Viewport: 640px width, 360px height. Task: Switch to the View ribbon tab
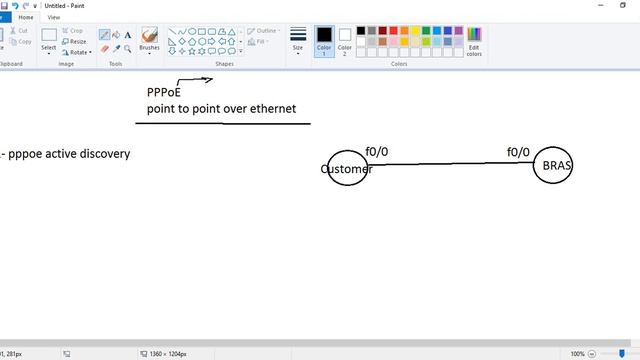click(x=53, y=18)
